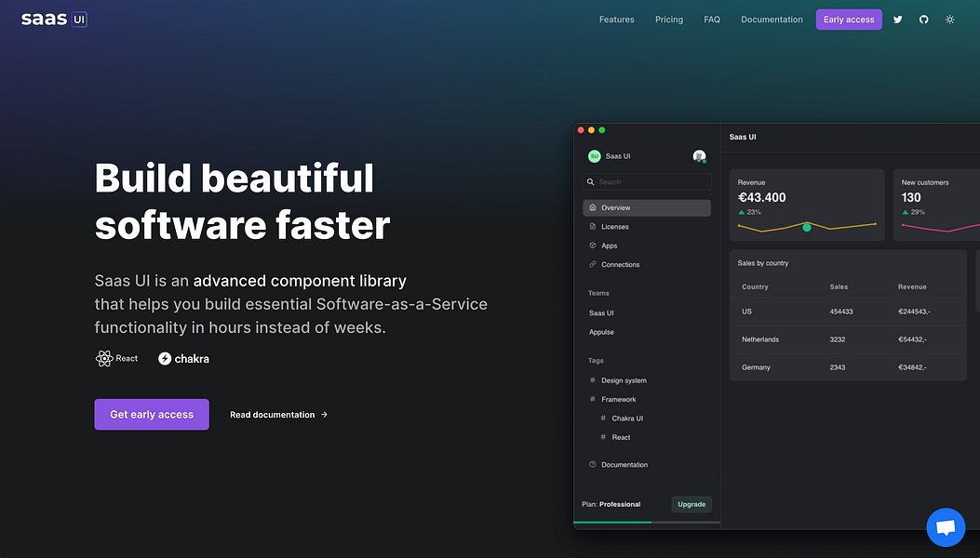The width and height of the screenshot is (980, 558).
Task: Click the Early access button
Action: coord(849,20)
